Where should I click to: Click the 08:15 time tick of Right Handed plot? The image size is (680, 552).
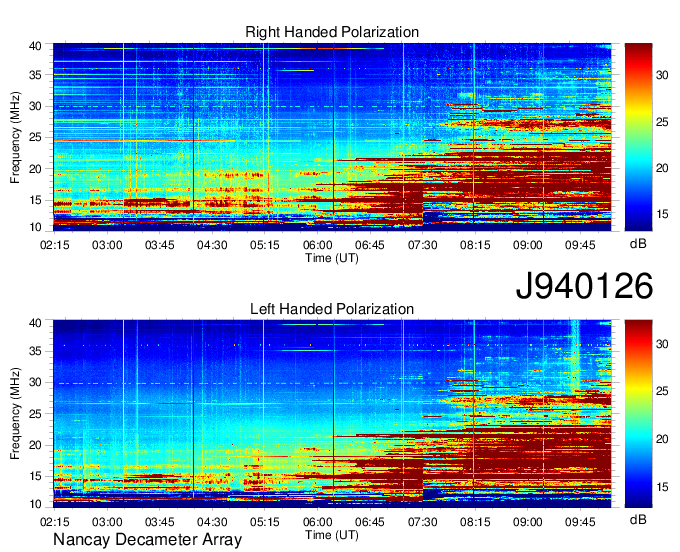click(475, 245)
